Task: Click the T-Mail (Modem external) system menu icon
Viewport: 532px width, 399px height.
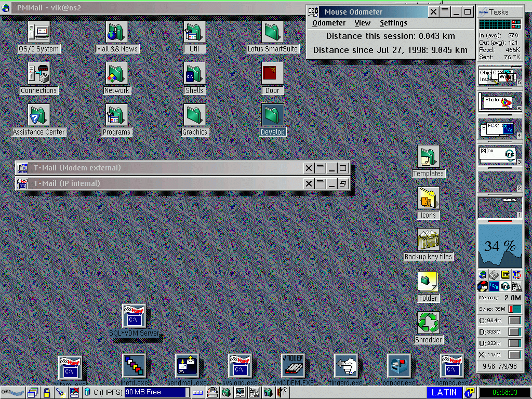Action: [22, 168]
